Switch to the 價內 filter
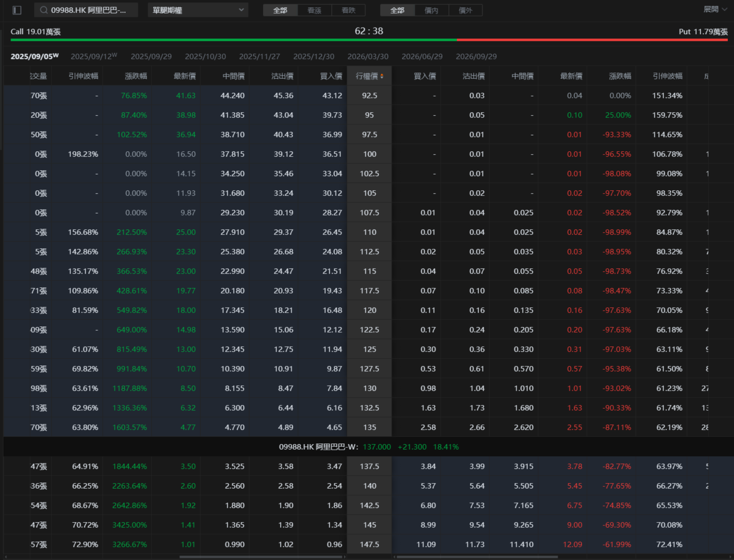734x560 pixels. pos(431,10)
